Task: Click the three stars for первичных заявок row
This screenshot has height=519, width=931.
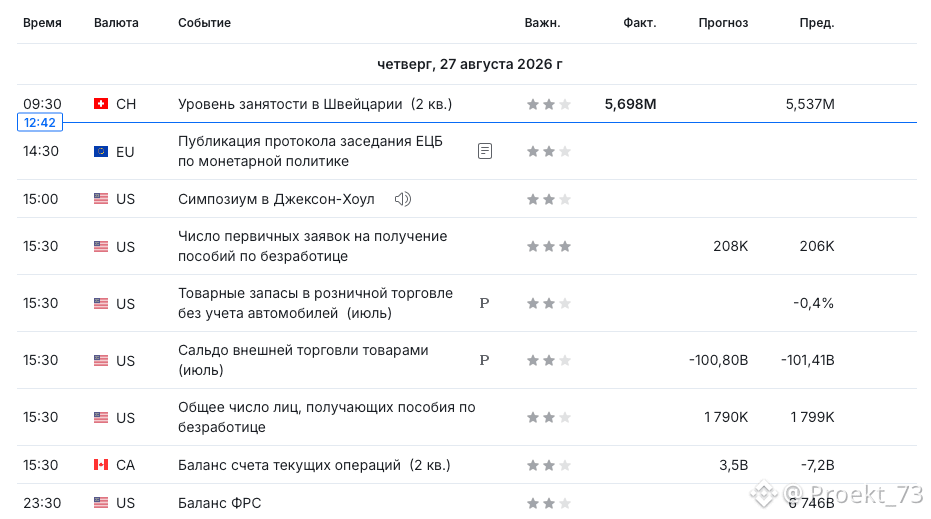Action: 549,246
